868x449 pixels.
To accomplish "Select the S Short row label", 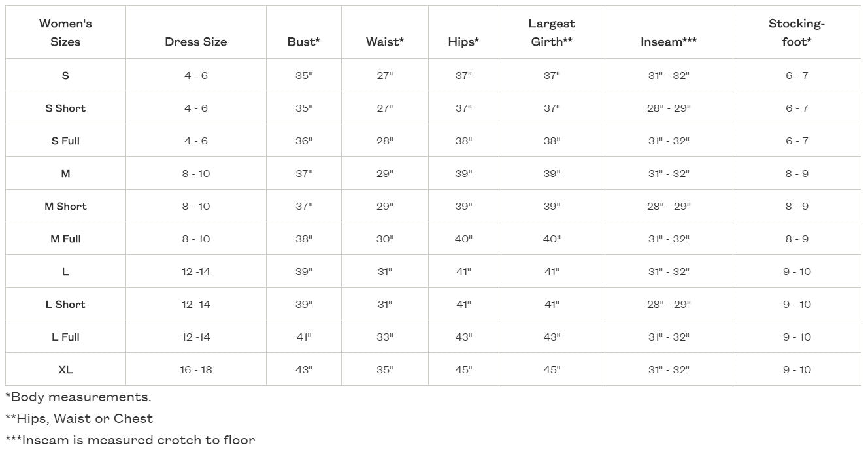I will point(65,108).
